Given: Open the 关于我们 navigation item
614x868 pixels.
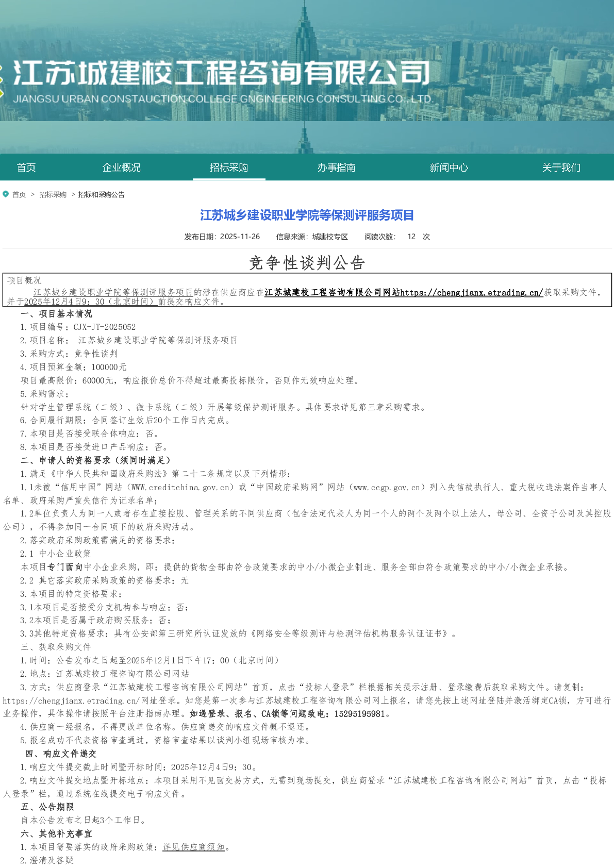Looking at the screenshot, I should 561,168.
